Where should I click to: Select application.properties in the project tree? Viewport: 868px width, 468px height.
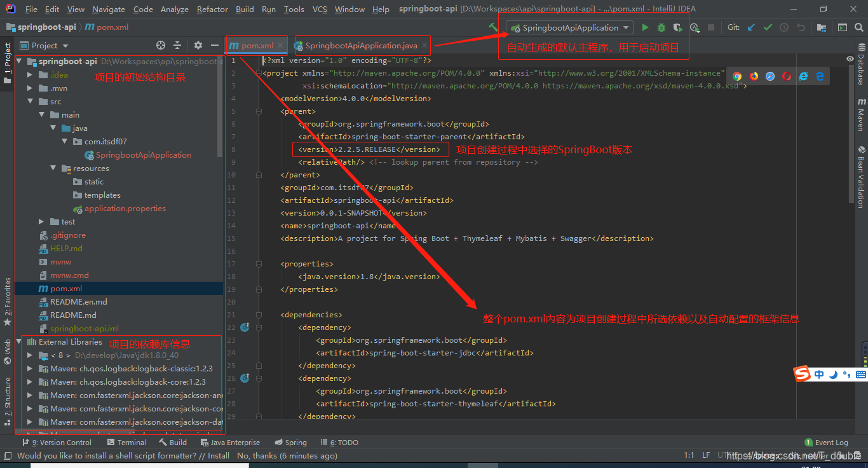click(x=125, y=208)
